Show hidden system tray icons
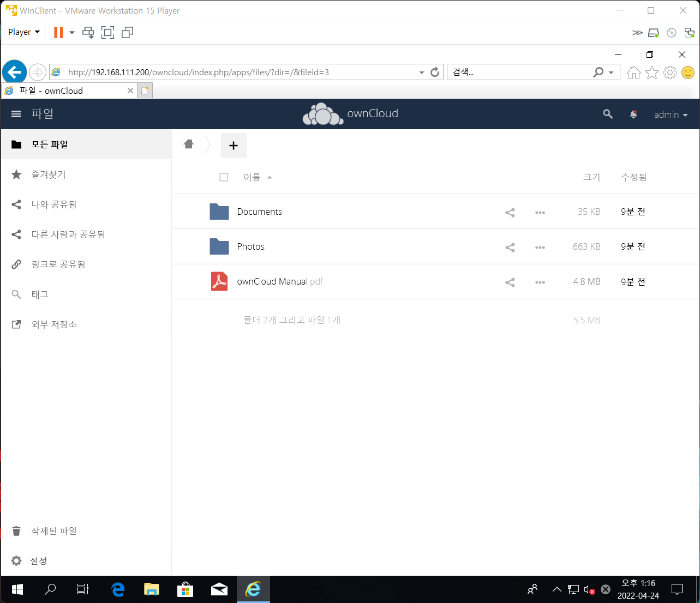Screen dimensions: 700x603 557,589
